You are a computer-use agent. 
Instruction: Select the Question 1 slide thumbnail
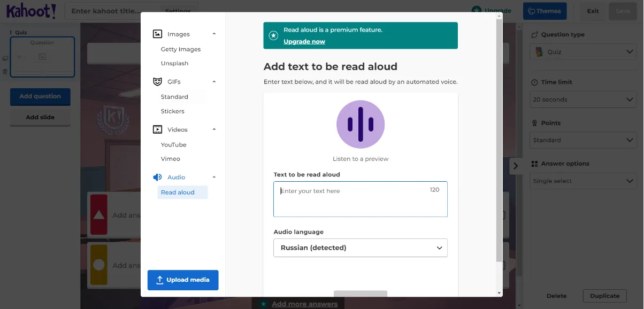tap(42, 57)
